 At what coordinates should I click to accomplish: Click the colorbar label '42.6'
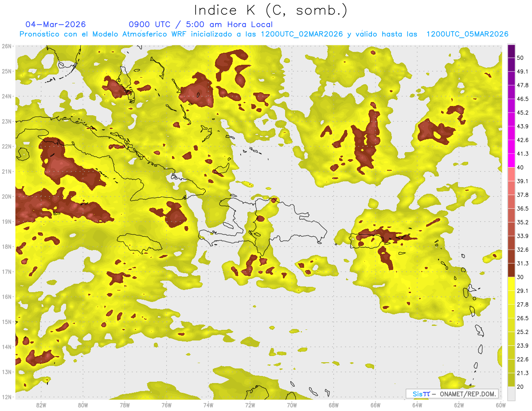[522, 140]
